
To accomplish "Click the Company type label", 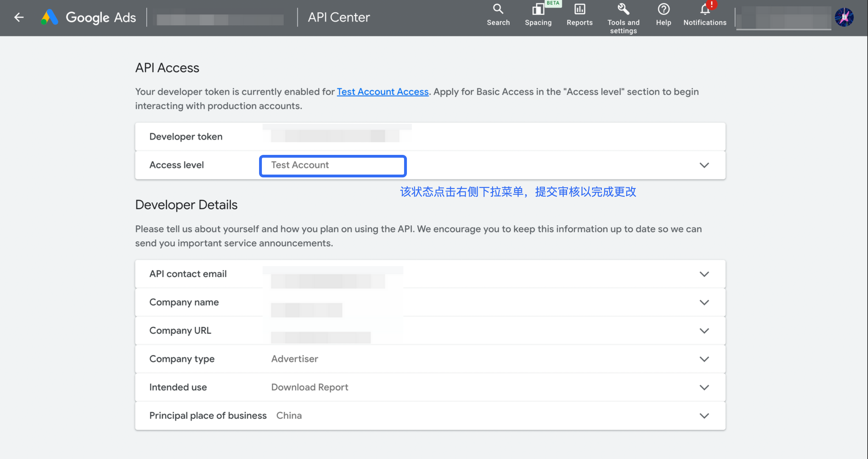I will (x=182, y=359).
